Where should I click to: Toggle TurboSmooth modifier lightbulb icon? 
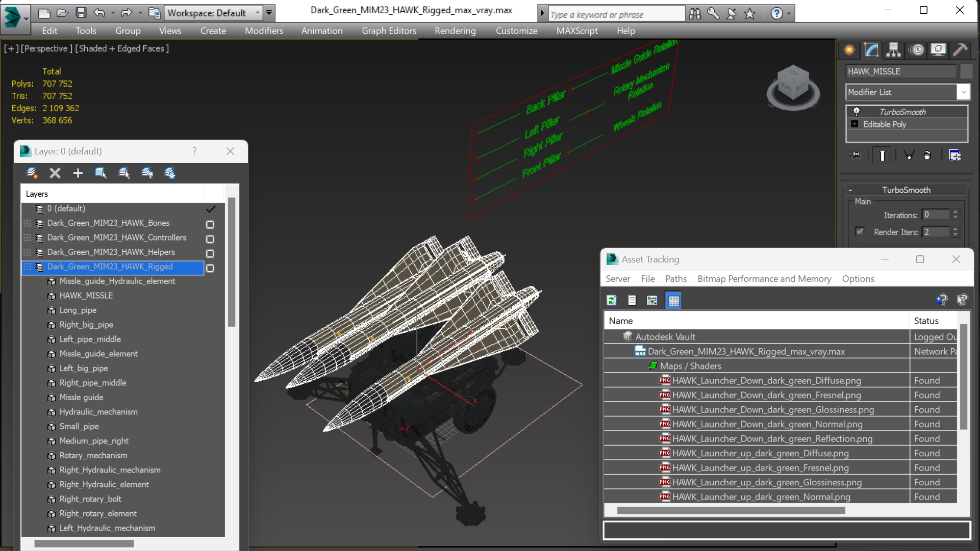pyautogui.click(x=857, y=112)
